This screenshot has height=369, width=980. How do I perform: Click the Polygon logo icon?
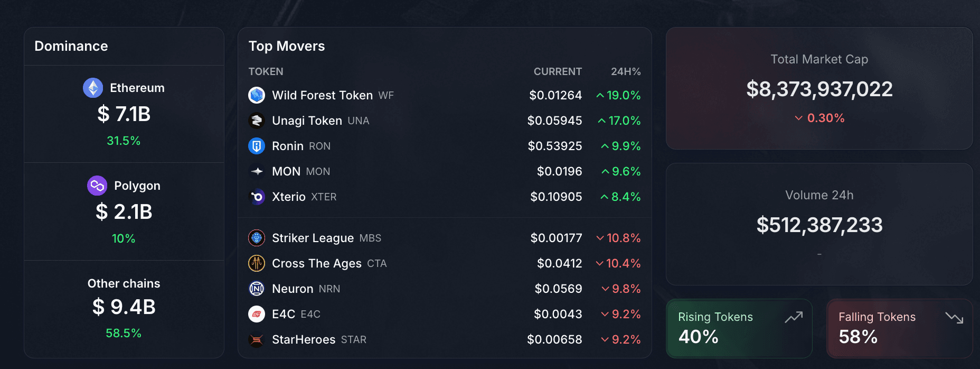click(97, 186)
